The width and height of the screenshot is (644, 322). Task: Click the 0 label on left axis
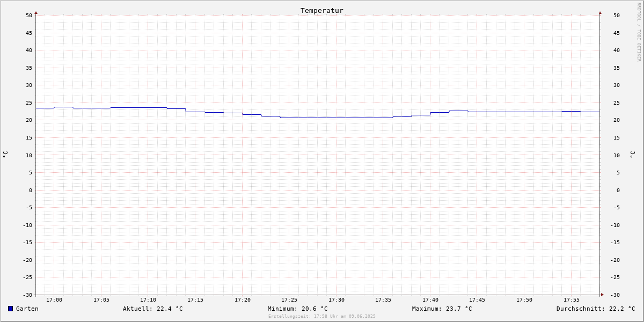(31, 190)
